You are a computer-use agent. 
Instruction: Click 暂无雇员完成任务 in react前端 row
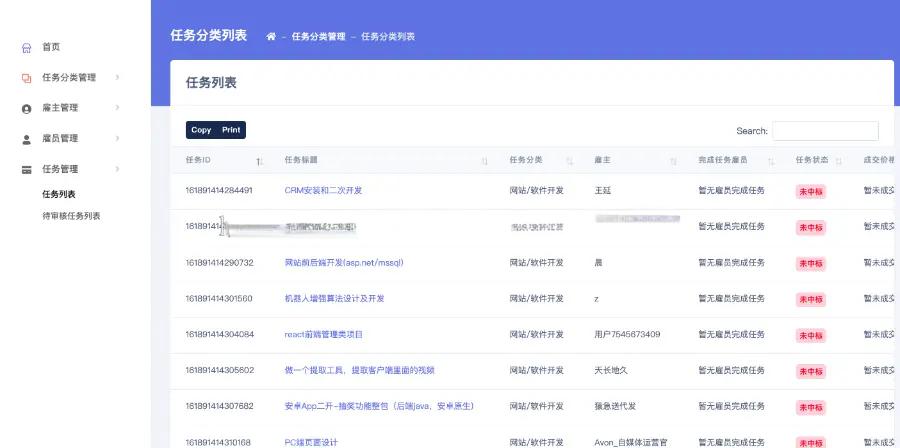click(731, 334)
